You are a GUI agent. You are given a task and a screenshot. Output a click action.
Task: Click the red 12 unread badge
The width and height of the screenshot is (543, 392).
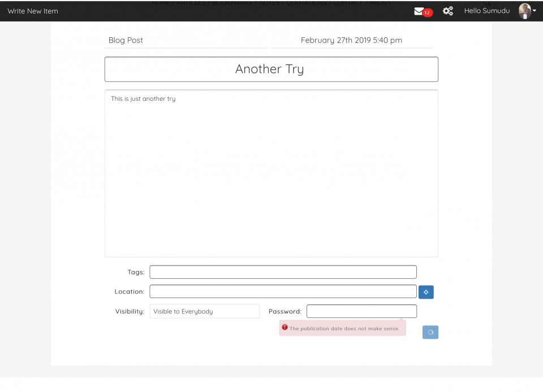pyautogui.click(x=428, y=13)
